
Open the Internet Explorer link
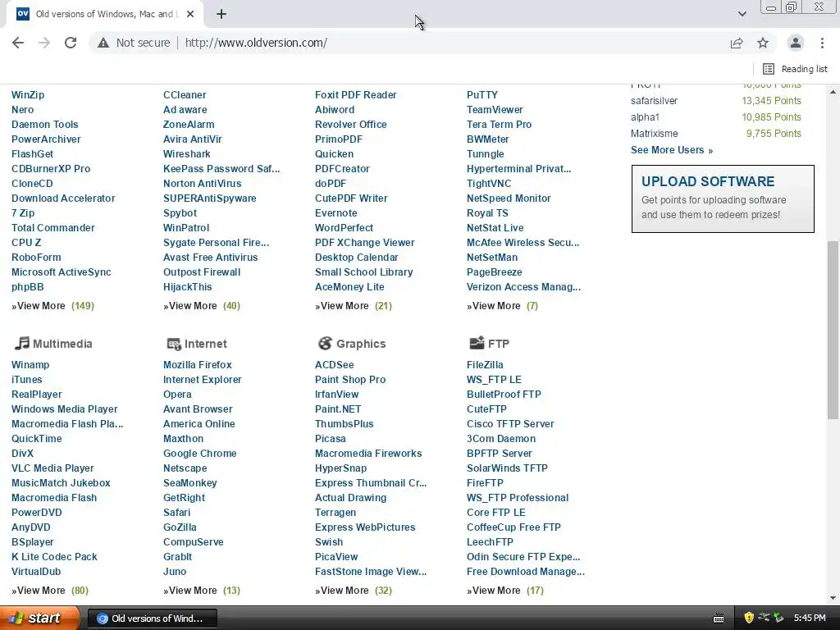202,379
